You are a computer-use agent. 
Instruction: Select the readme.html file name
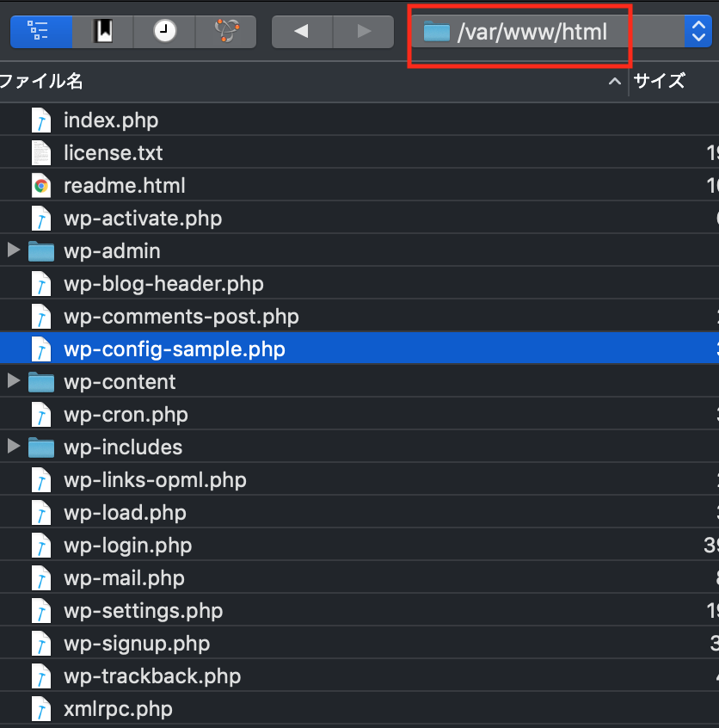click(125, 186)
